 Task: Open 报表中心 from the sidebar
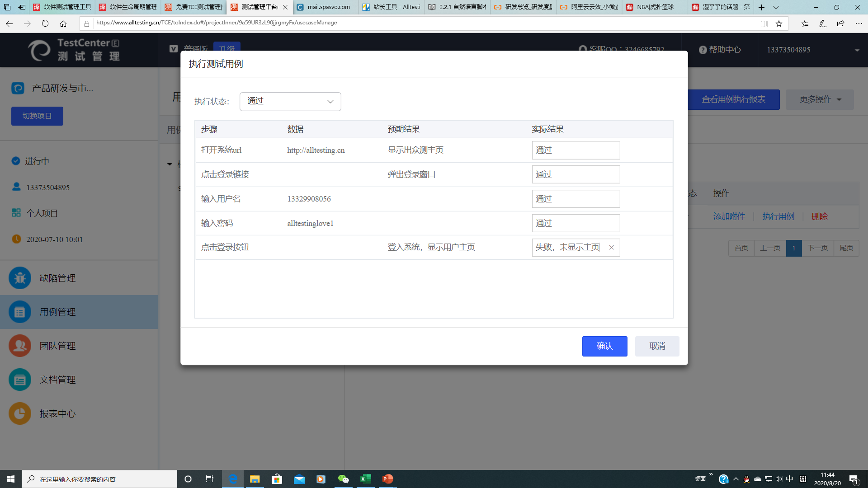[x=57, y=413]
